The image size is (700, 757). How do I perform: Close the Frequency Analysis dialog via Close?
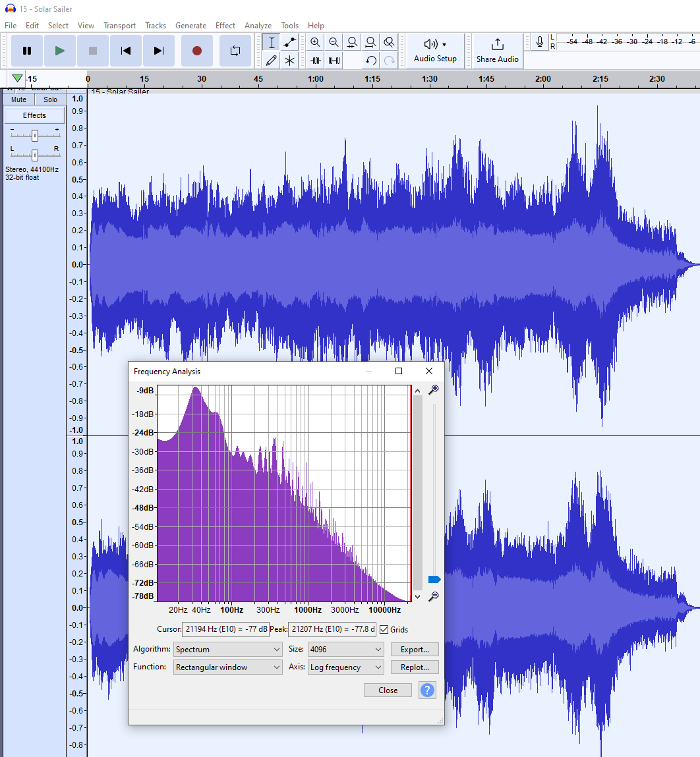tap(388, 690)
